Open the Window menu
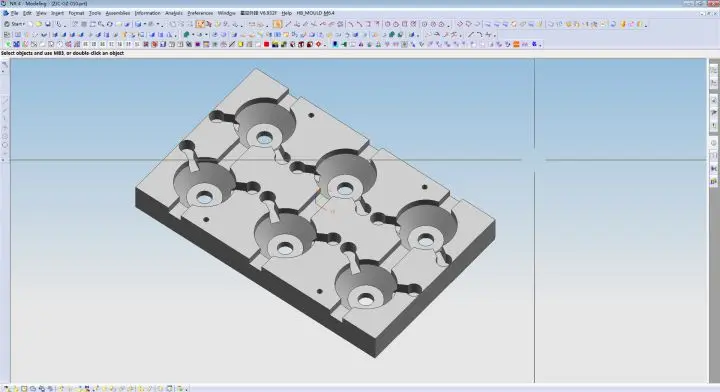 [226, 13]
